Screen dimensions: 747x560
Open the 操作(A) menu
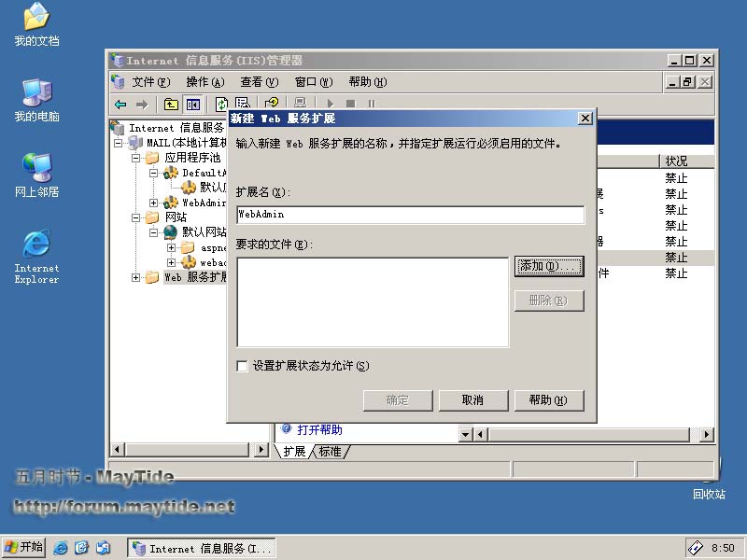(x=205, y=82)
